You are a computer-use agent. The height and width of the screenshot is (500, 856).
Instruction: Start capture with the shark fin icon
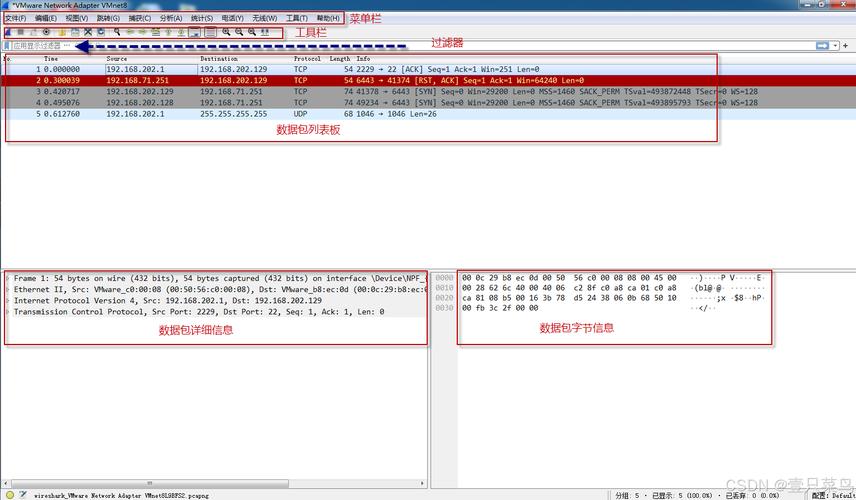click(8, 32)
